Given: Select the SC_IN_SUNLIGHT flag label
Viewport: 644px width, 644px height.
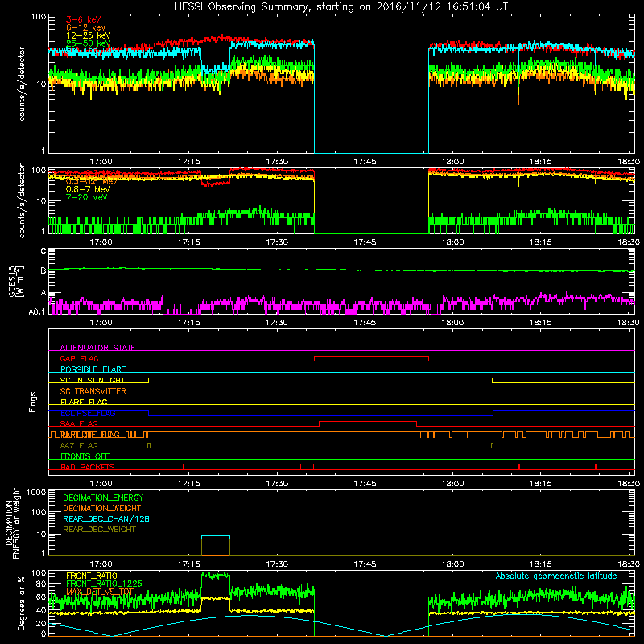Looking at the screenshot, I should pos(93,380).
